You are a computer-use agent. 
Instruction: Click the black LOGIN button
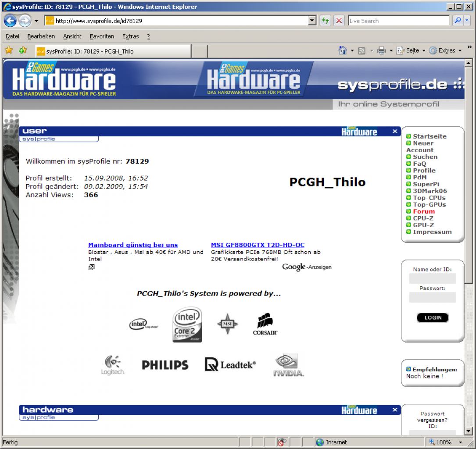[433, 317]
